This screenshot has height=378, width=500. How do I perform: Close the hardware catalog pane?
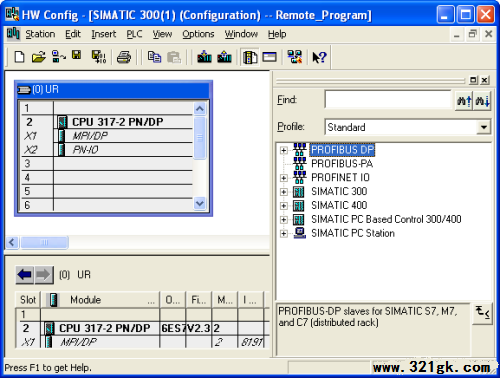click(x=485, y=80)
